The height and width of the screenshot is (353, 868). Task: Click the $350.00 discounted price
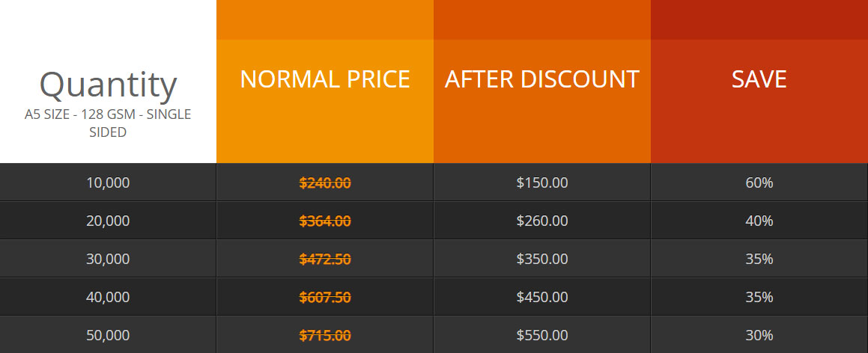[x=542, y=259]
